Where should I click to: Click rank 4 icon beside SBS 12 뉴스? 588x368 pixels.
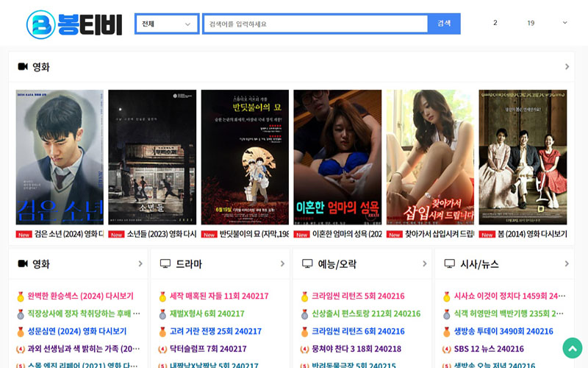446,349
